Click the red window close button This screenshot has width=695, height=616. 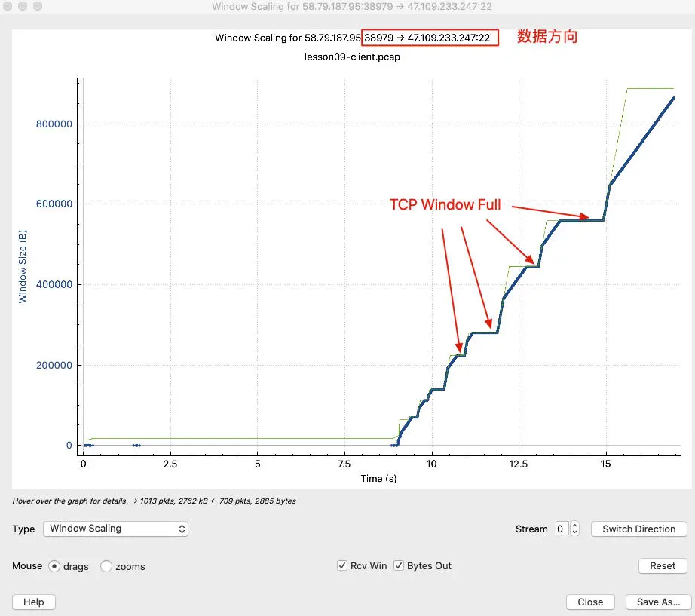(8, 6)
